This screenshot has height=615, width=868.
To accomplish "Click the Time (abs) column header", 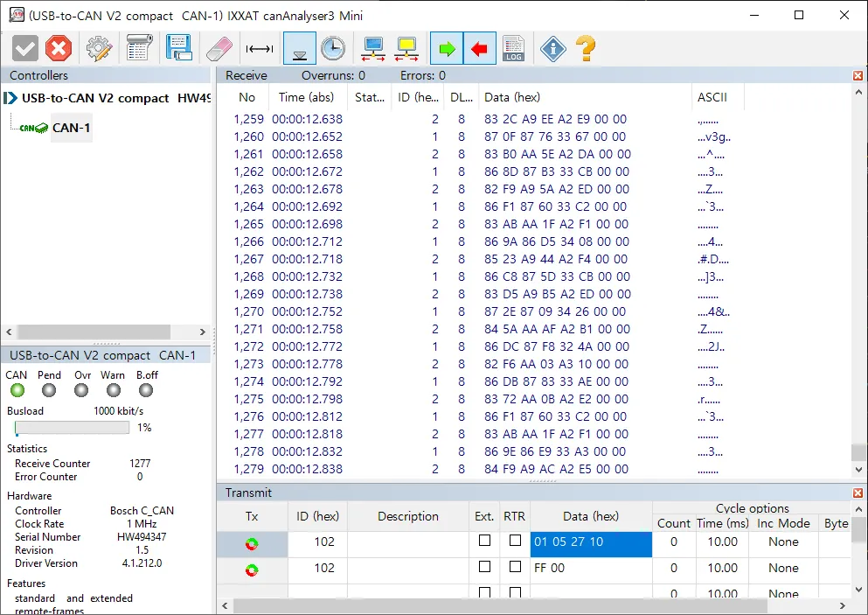I will point(306,98).
